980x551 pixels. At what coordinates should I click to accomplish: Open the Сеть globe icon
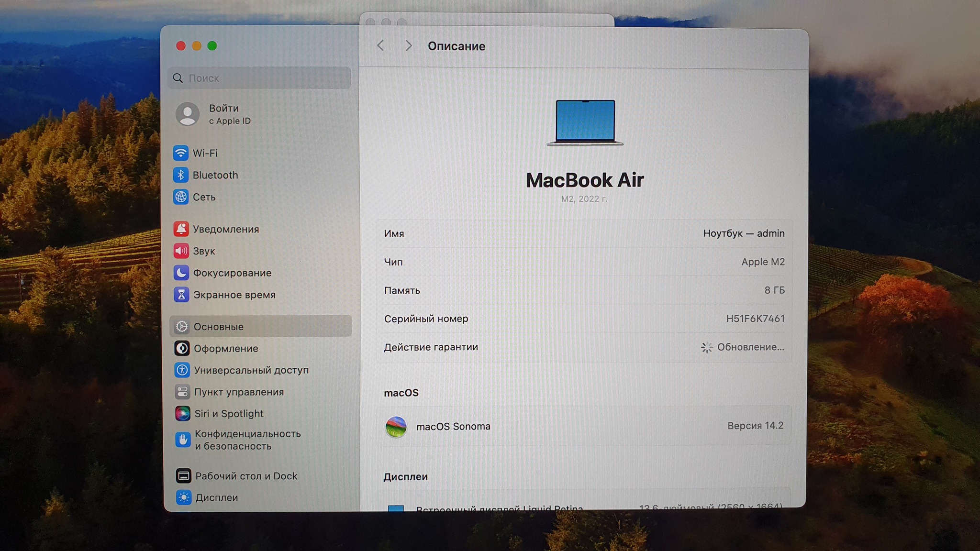pos(180,197)
